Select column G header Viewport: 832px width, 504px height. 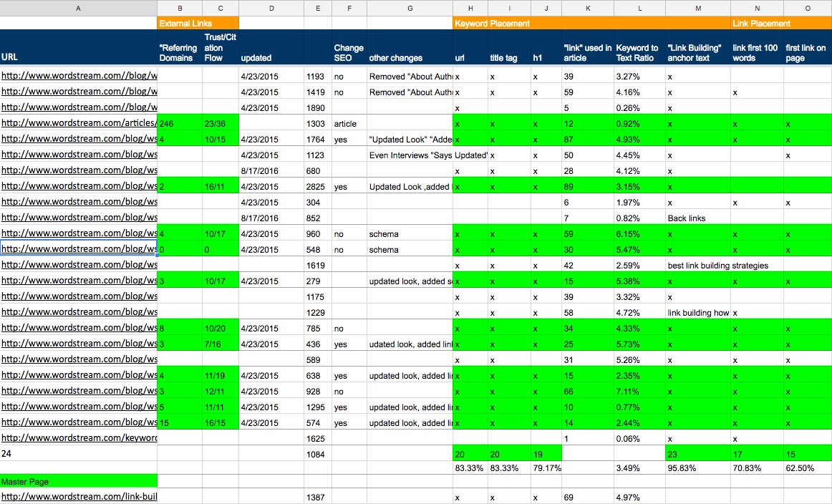click(x=410, y=8)
